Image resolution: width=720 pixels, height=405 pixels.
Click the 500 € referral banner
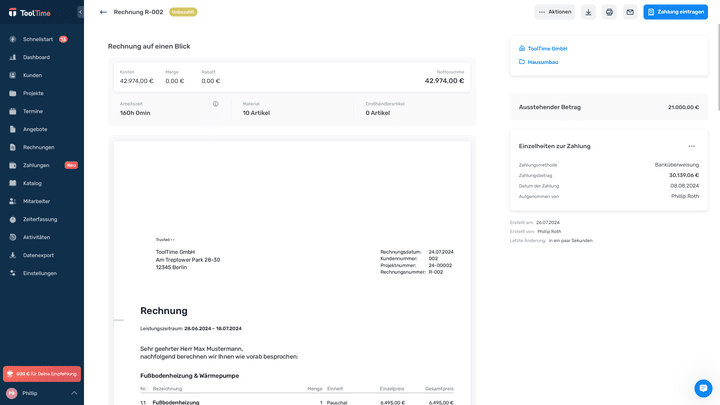click(42, 373)
